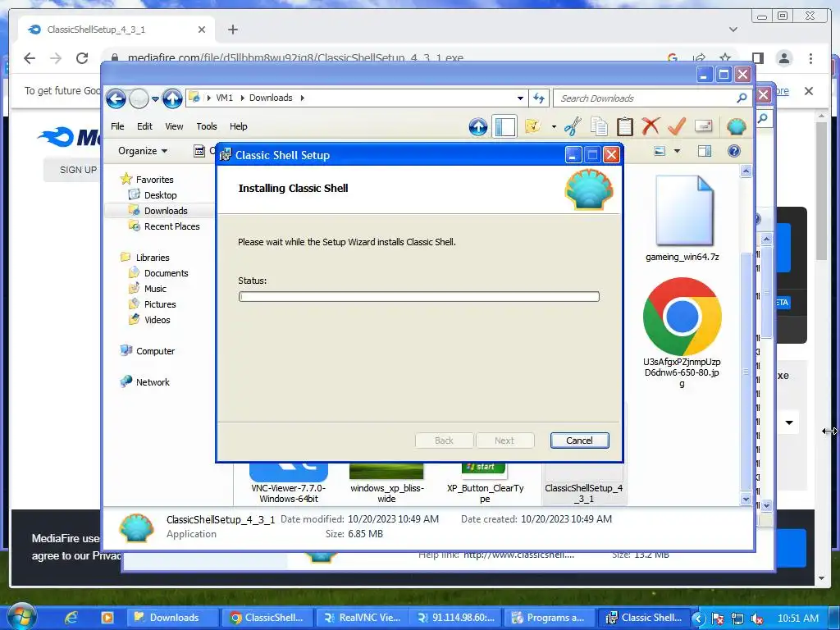
Task: Expand the folder options toolbar dropdown arrow
Action: 554,127
